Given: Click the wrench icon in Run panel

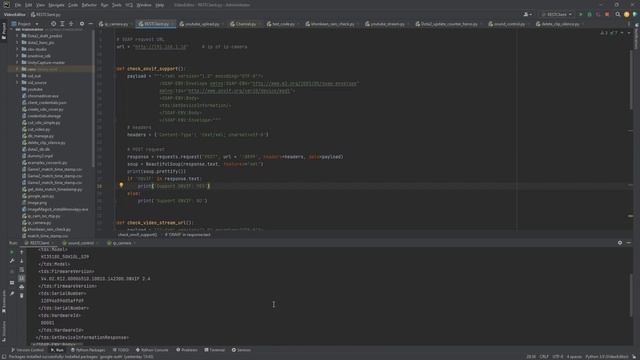Looking at the screenshot, I should [x=12, y=261].
